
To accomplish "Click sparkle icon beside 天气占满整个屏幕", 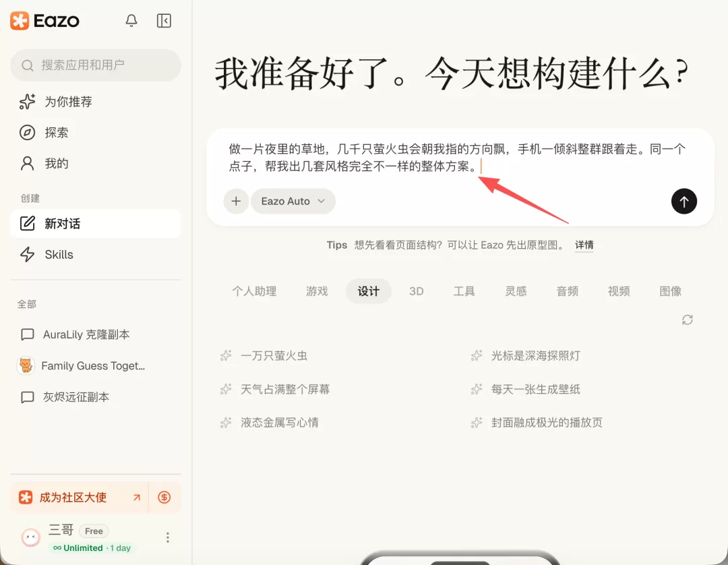I will point(226,389).
